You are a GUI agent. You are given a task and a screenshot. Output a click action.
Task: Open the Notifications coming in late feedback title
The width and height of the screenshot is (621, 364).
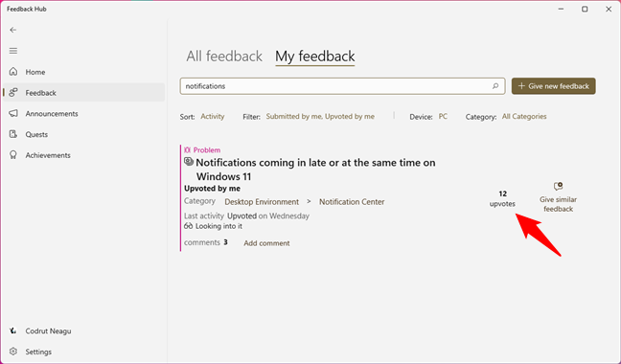[315, 170]
